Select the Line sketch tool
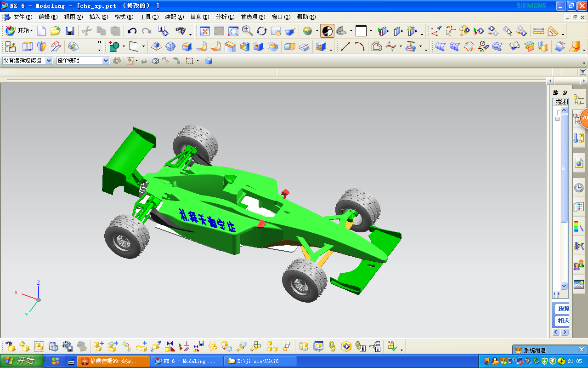This screenshot has height=368, width=588. pyautogui.click(x=345, y=46)
